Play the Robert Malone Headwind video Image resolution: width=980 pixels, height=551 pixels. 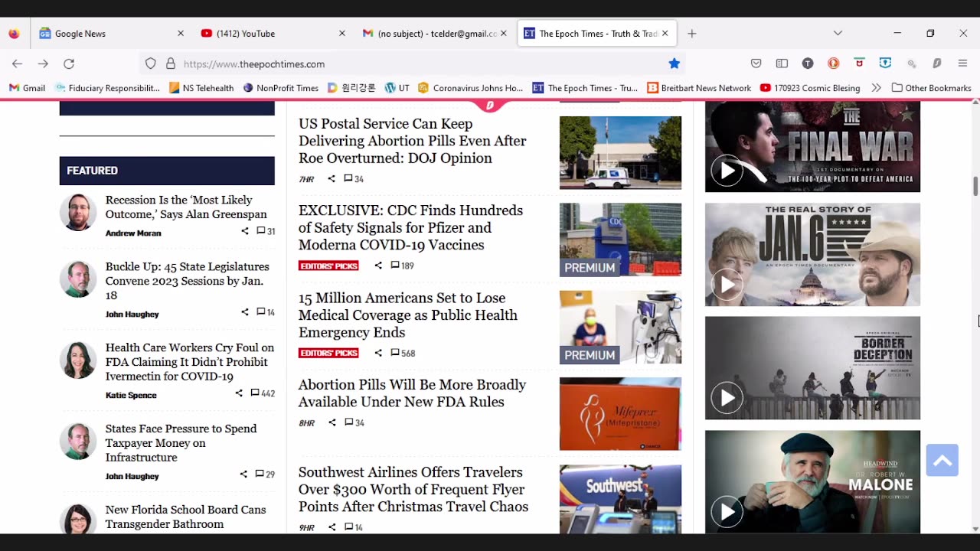point(727,512)
